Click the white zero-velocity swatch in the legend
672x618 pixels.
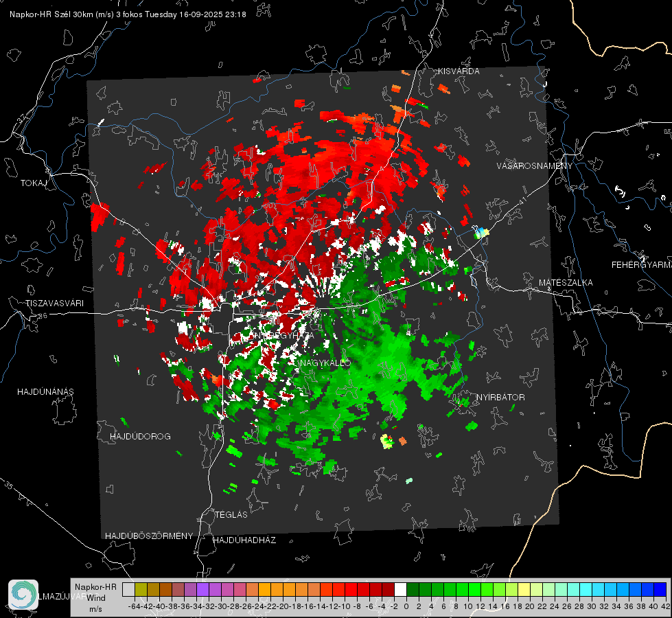pyautogui.click(x=400, y=589)
